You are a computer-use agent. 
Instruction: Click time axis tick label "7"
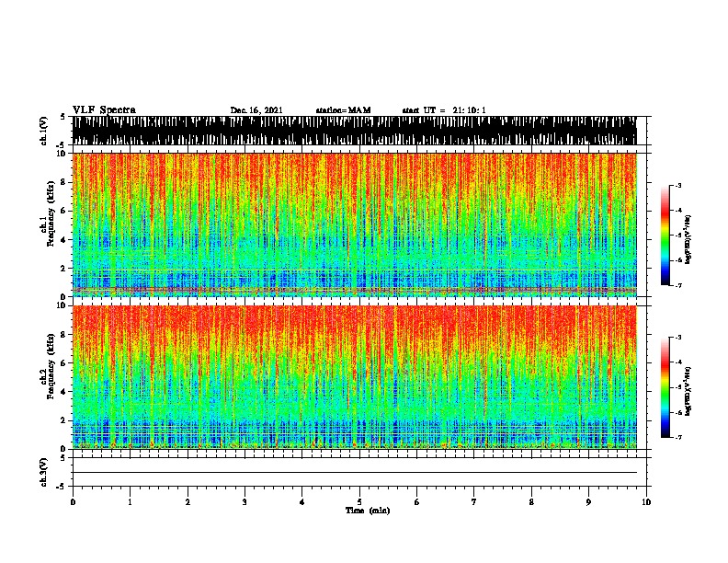(x=474, y=501)
